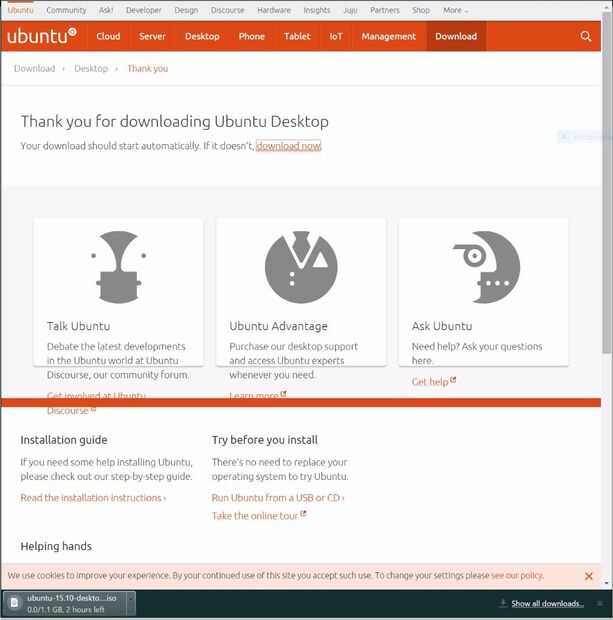This screenshot has width=613, height=620.
Task: Click the Talk Ubuntu heading
Action: click(78, 326)
